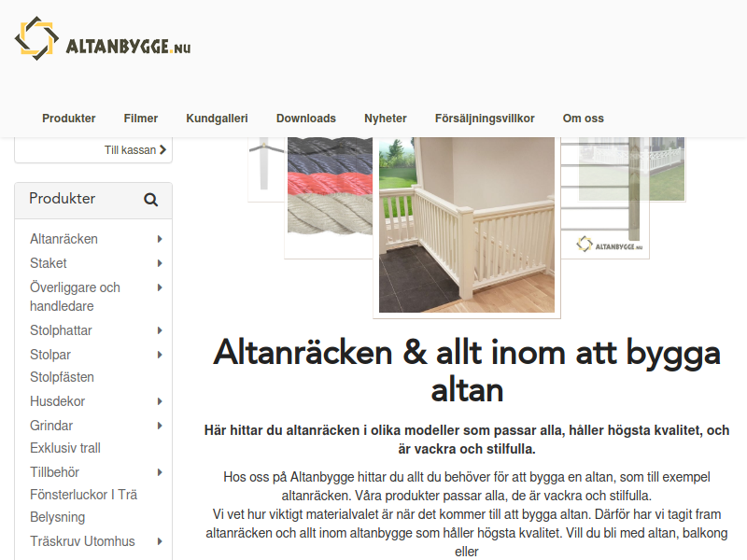This screenshot has height=560, width=747.
Task: Expand the Grindar submenu arrow
Action: [160, 426]
